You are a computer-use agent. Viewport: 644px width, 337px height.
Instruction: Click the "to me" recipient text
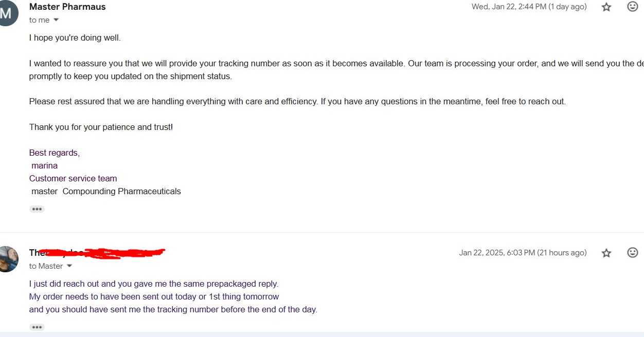click(x=40, y=20)
